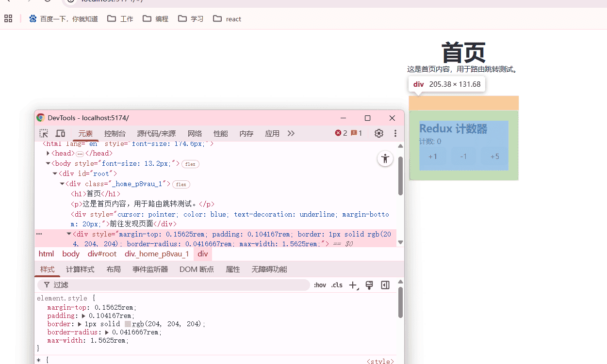Toggle element state with the :hov button

[320, 285]
